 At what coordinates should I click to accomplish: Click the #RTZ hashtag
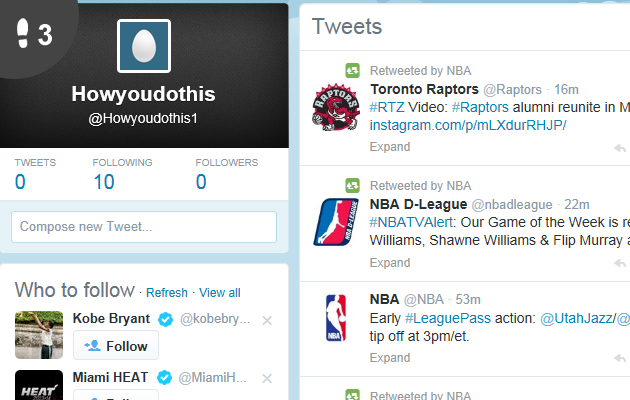coord(387,107)
